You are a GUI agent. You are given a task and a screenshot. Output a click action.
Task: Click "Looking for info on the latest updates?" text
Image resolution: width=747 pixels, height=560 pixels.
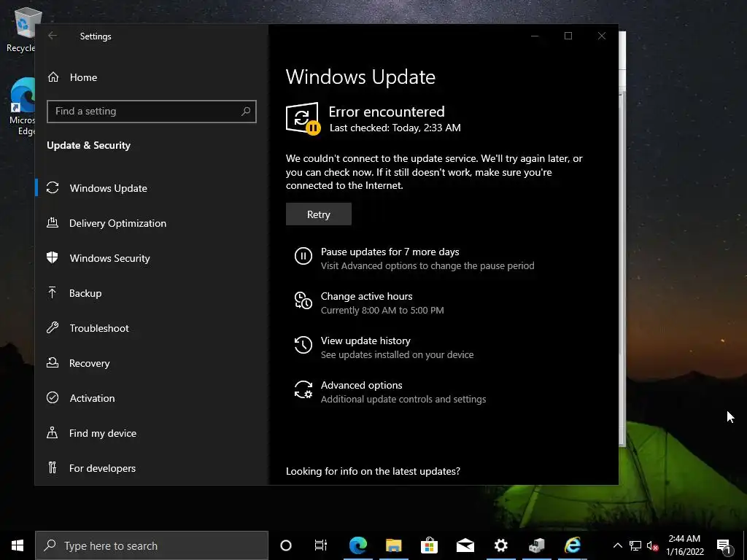click(x=373, y=471)
